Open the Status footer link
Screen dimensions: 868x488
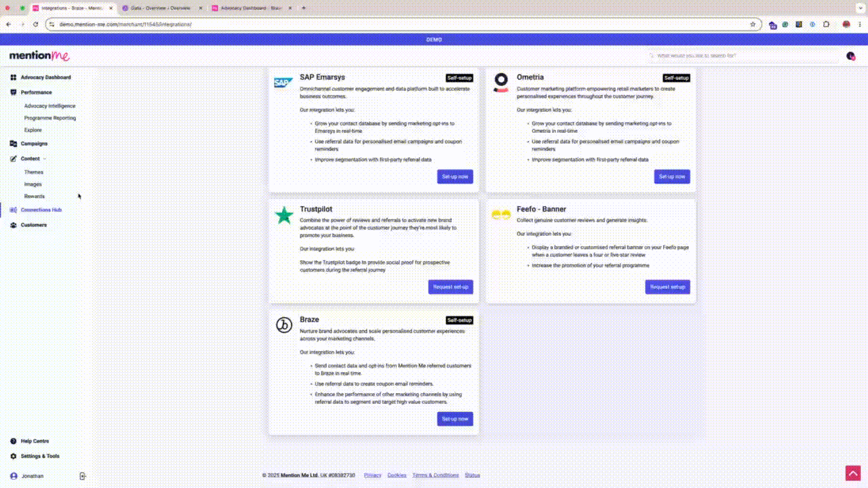473,475
